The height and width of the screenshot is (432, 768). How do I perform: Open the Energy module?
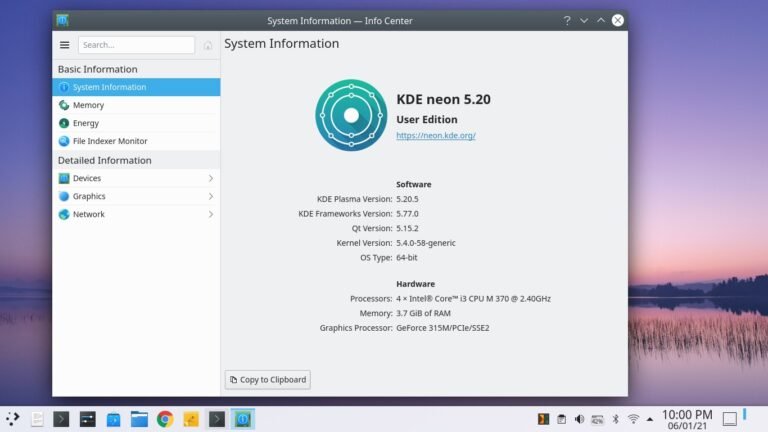(x=136, y=123)
